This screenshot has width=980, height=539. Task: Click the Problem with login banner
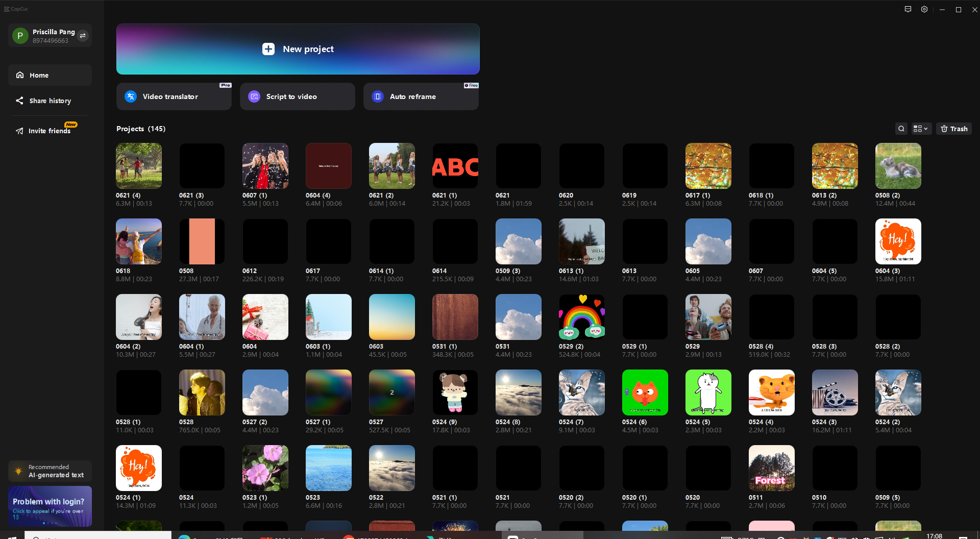click(50, 506)
